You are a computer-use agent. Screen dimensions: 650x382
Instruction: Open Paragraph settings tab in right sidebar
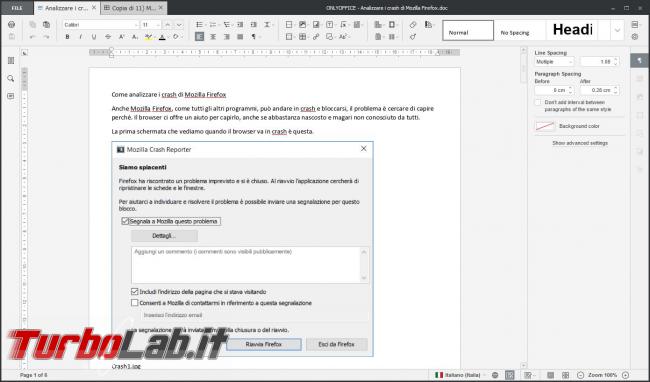tap(640, 60)
